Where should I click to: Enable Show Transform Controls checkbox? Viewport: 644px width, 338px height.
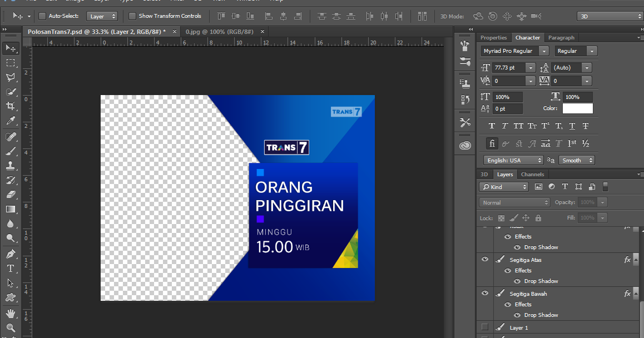click(x=132, y=16)
